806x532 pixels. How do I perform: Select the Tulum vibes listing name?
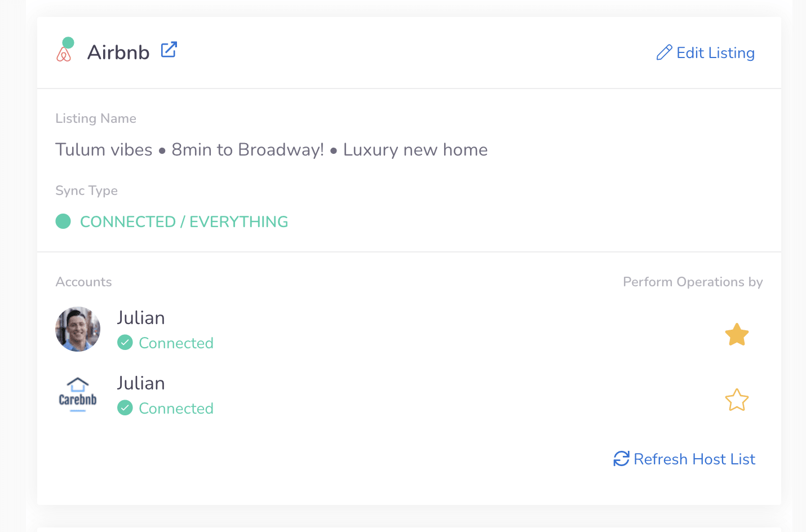271,149
